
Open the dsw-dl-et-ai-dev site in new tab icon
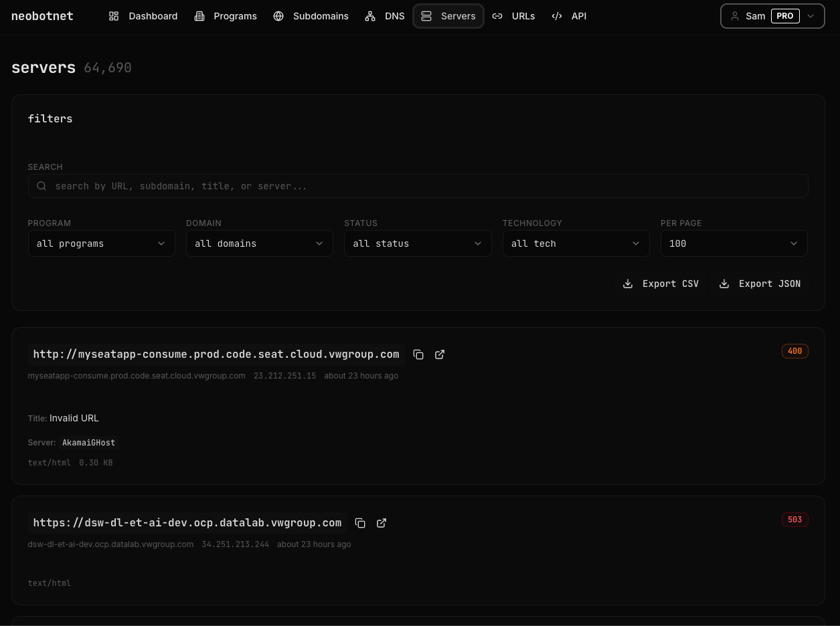point(382,523)
